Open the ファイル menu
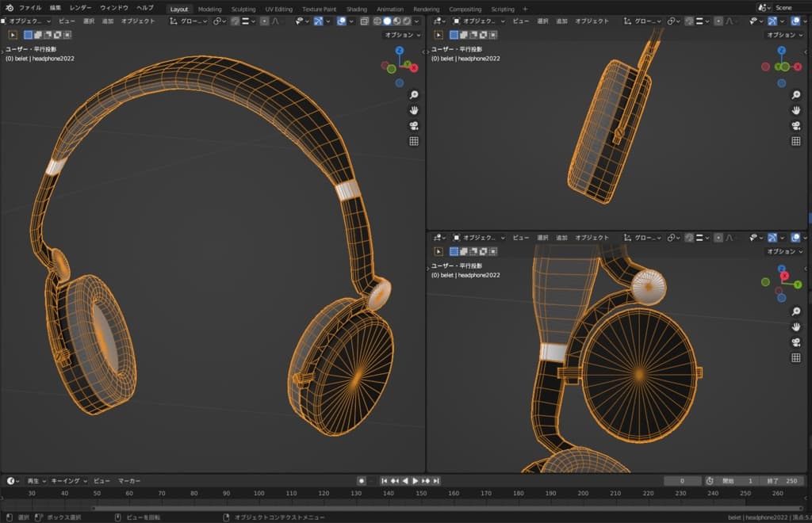The width and height of the screenshot is (812, 523). 30,8
